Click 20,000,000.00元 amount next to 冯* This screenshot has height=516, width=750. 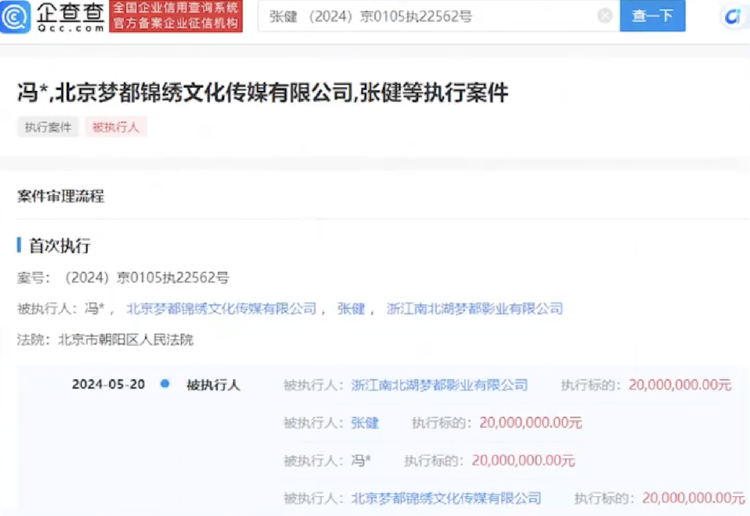click(x=523, y=461)
